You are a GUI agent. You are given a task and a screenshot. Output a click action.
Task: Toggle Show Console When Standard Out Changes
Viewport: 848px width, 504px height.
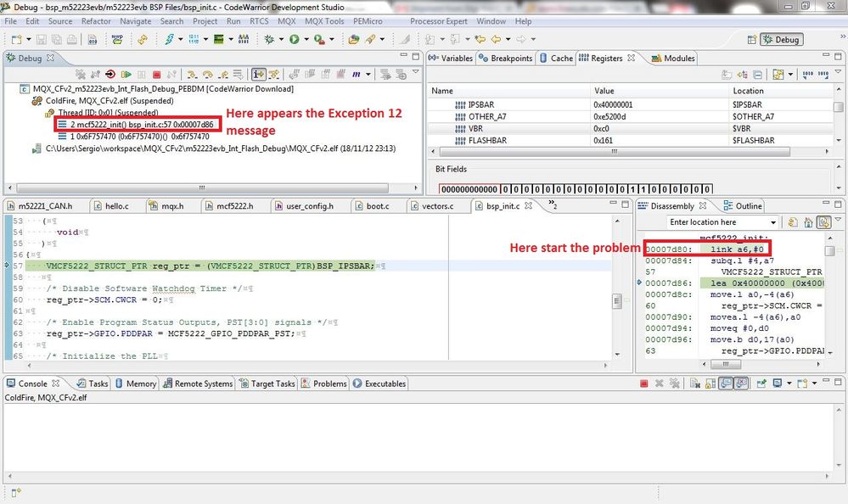point(726,384)
